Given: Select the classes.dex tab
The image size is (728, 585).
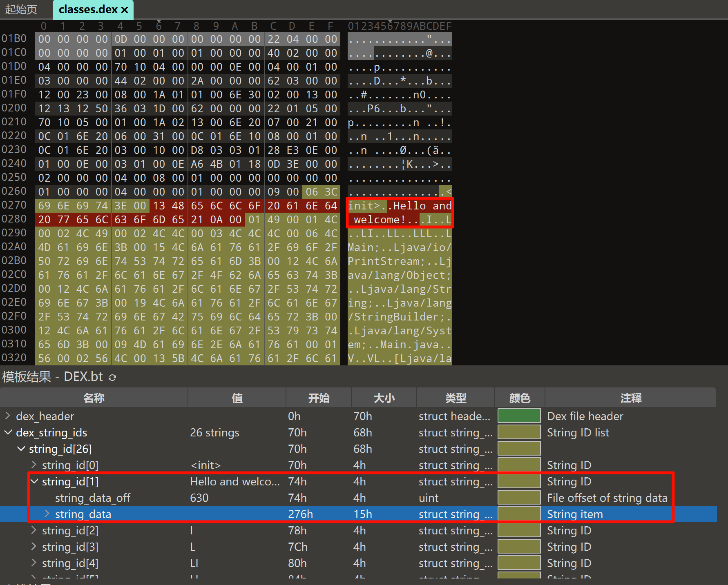Looking at the screenshot, I should (88, 9).
